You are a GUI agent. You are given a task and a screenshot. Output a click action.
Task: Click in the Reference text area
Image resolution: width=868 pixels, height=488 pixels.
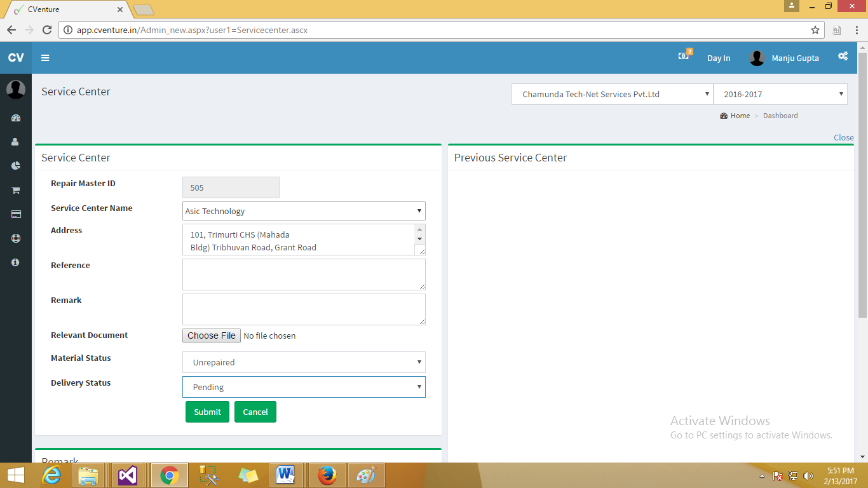304,274
